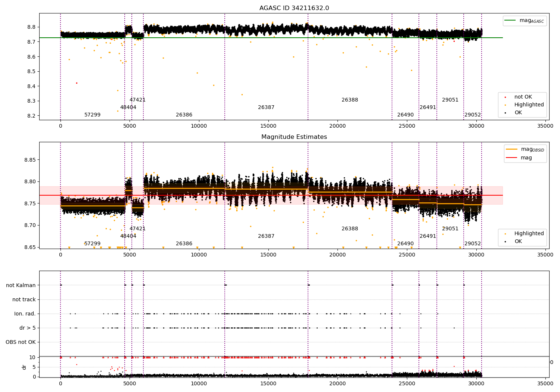Click the mag AGASC legend entry in top plot
The width and height of the screenshot is (560, 392).
tap(525, 21)
